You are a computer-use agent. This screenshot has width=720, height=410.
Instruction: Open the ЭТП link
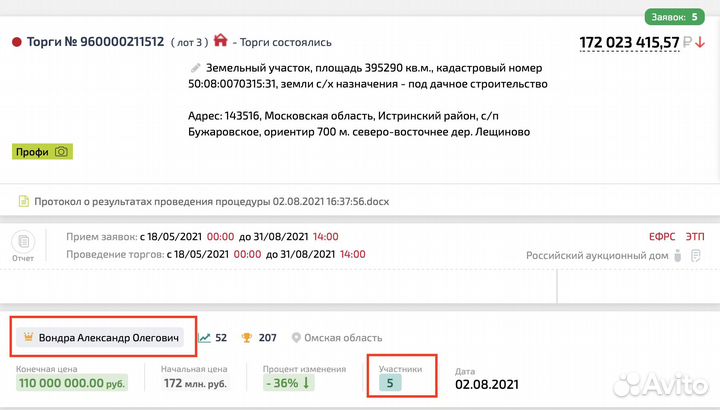click(x=695, y=236)
